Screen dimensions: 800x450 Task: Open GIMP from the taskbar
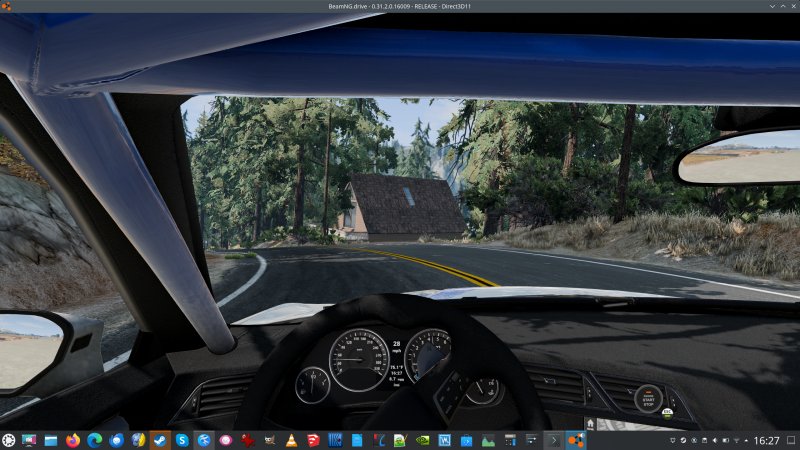coord(269,440)
